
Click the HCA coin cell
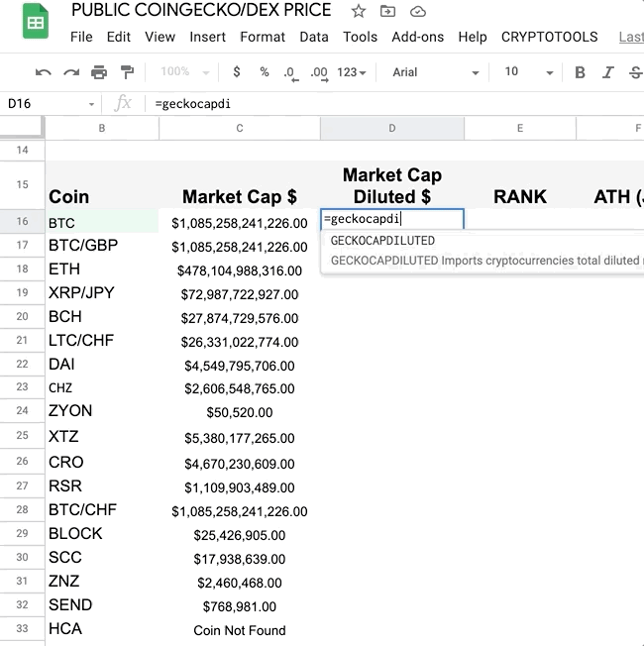(102, 629)
